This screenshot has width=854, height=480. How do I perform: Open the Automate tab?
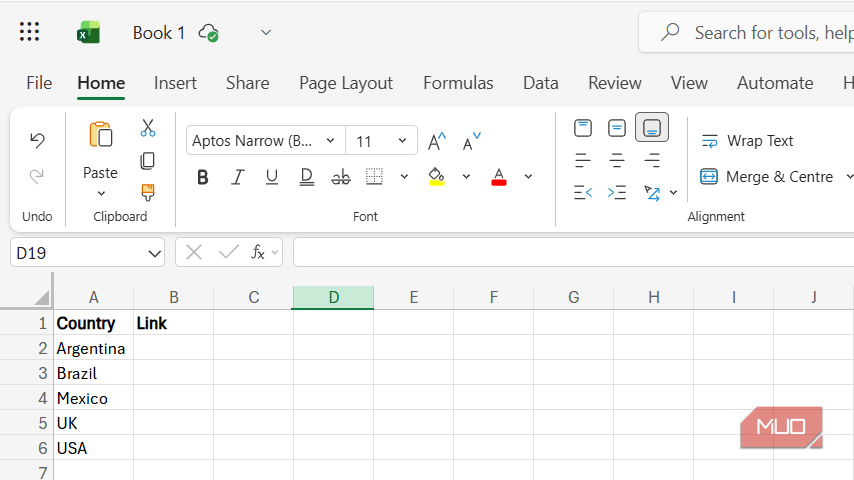[775, 83]
